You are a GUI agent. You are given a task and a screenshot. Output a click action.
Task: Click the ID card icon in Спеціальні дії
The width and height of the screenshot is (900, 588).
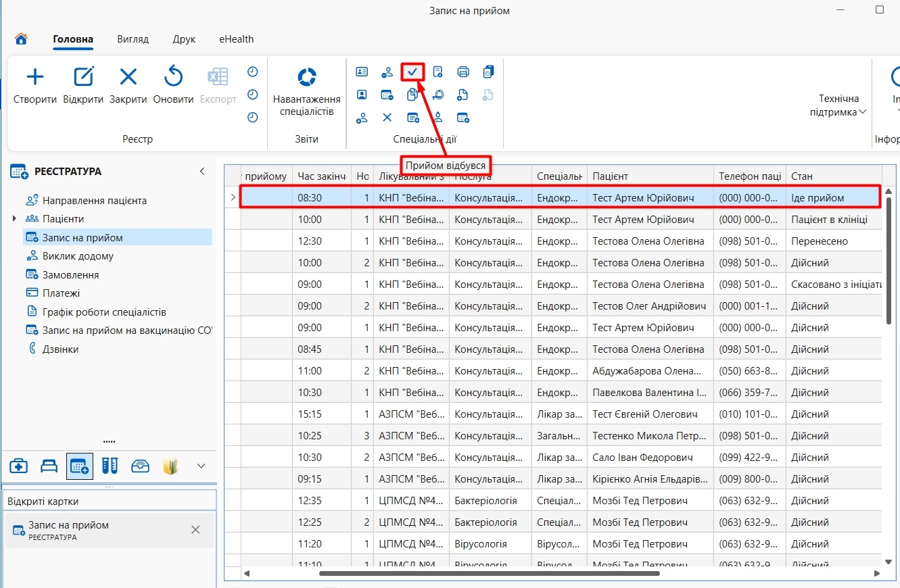coord(362,72)
